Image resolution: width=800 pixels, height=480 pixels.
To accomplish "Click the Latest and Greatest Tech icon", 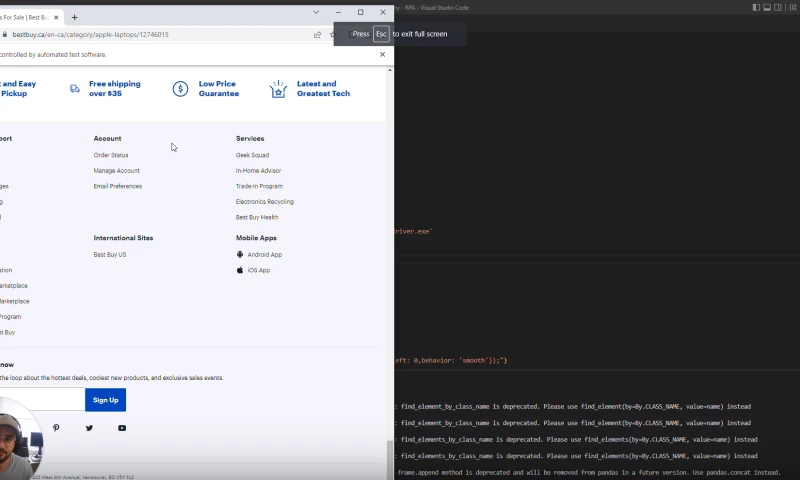I will (278, 89).
